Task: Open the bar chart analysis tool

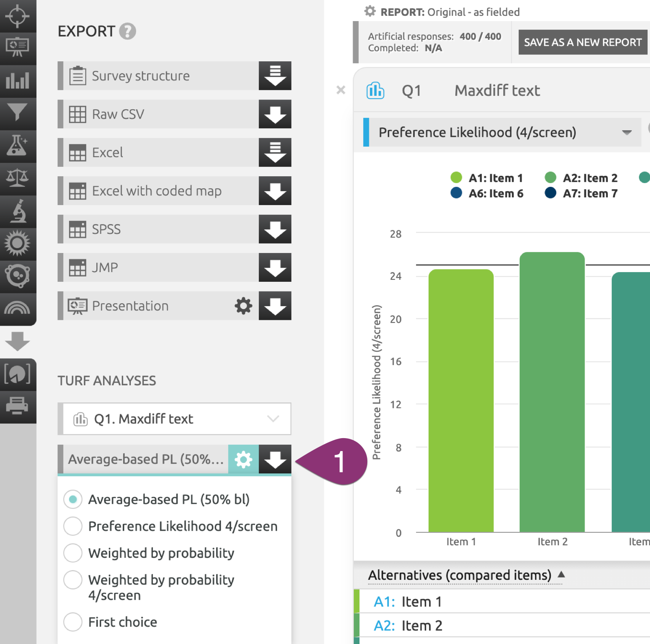Action: pos(18,81)
